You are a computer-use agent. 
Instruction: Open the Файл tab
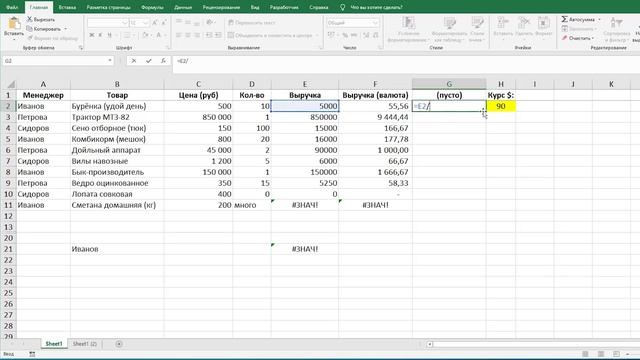12,7
